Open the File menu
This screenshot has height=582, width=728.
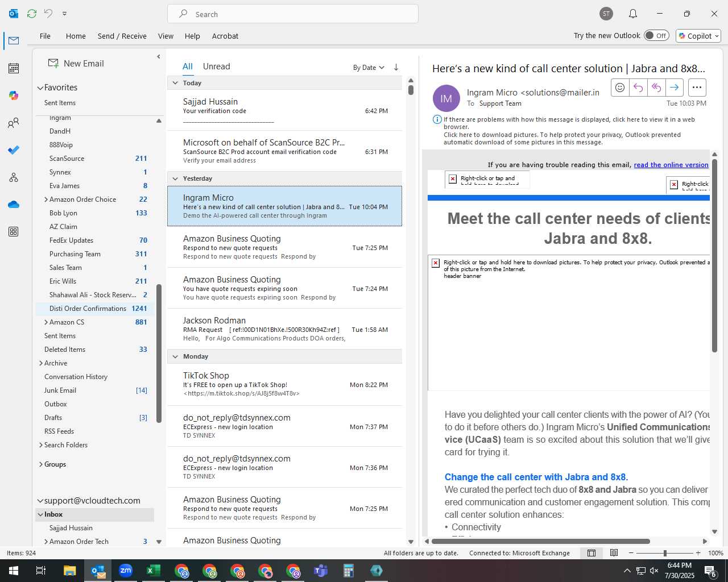click(45, 36)
